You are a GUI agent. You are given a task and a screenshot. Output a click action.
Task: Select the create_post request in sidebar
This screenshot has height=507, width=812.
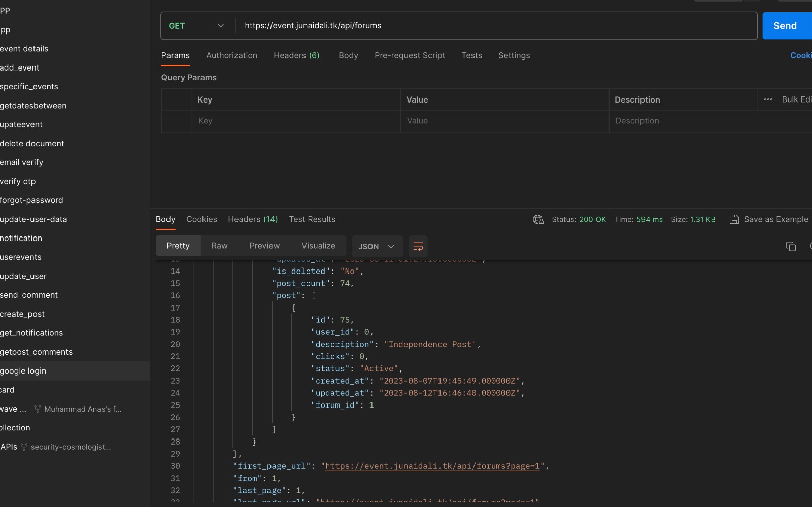(x=22, y=314)
